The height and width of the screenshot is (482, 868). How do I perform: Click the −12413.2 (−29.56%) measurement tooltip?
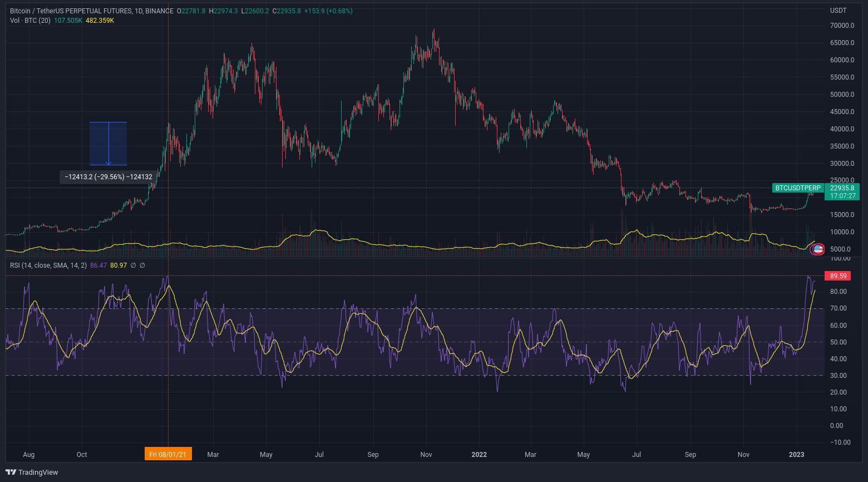coord(108,177)
